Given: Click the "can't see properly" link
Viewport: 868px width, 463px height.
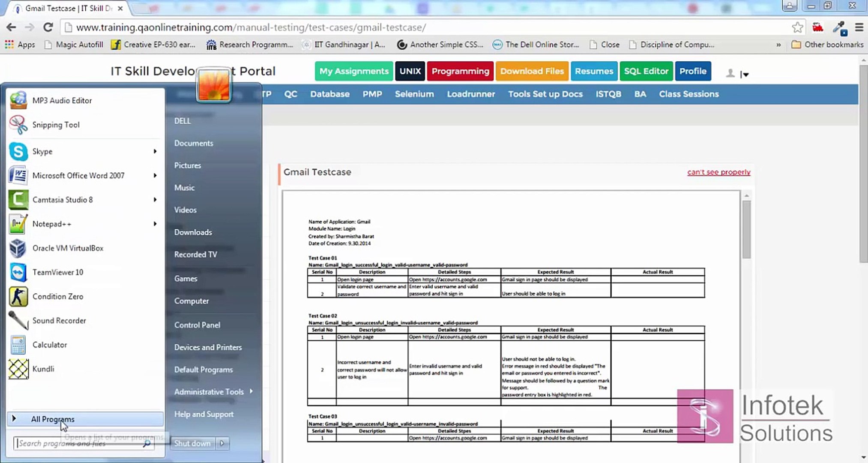Looking at the screenshot, I should pos(718,172).
